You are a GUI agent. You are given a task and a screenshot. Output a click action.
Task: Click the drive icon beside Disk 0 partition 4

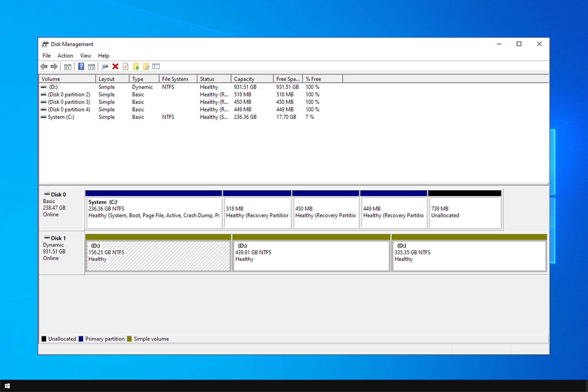tap(44, 109)
